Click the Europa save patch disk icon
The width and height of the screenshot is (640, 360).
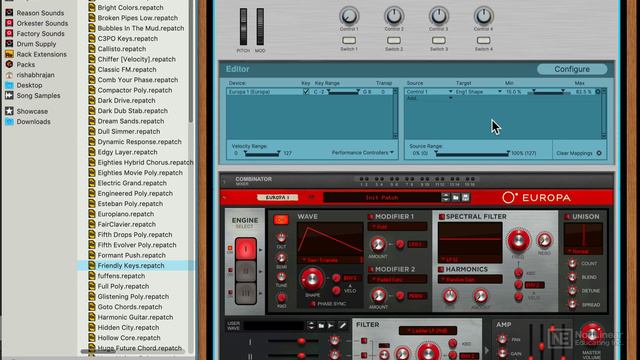[465, 198]
